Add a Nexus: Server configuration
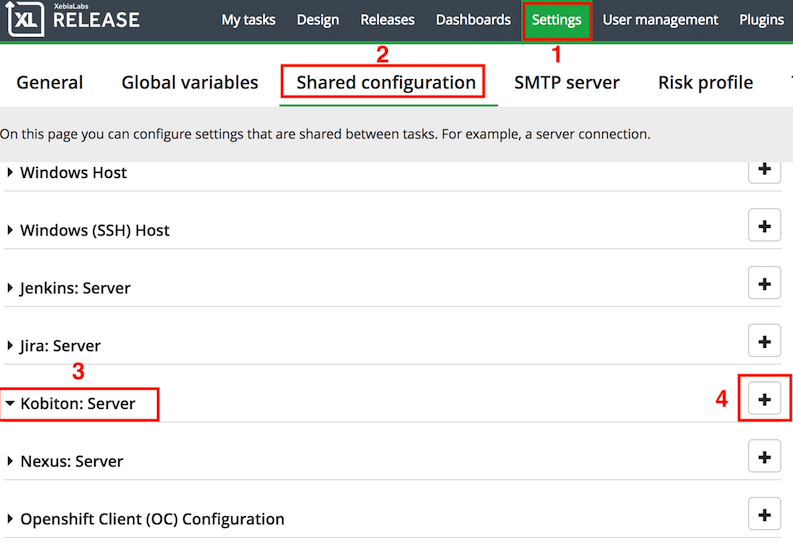This screenshot has width=793, height=543. [764, 458]
